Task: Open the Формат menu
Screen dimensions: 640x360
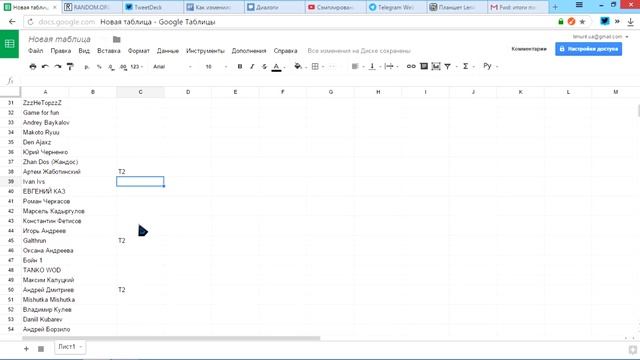Action: (x=139, y=51)
